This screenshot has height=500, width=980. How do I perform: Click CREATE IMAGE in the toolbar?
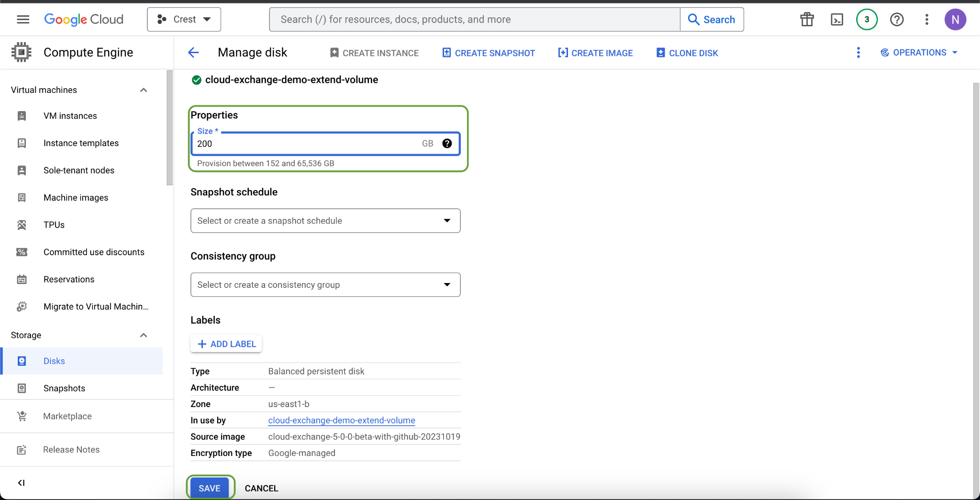[x=595, y=53]
